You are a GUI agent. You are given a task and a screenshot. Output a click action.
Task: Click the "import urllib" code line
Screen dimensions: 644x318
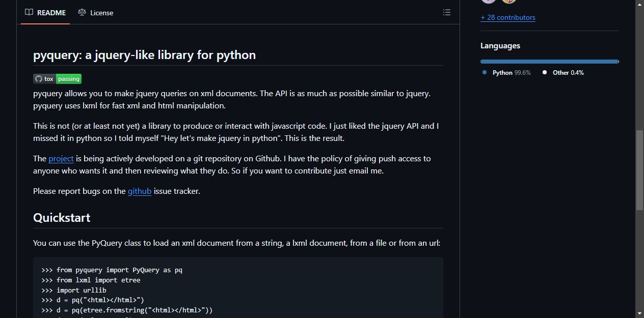74,291
